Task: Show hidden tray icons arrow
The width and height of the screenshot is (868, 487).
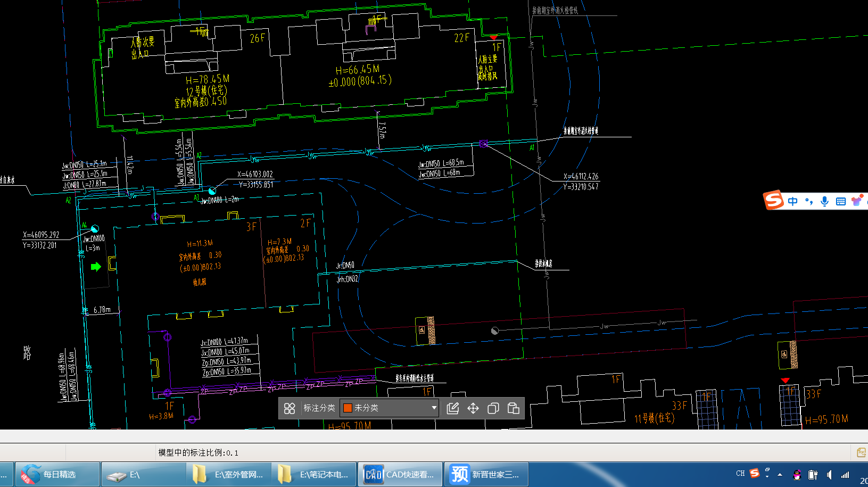Action: coord(780,475)
